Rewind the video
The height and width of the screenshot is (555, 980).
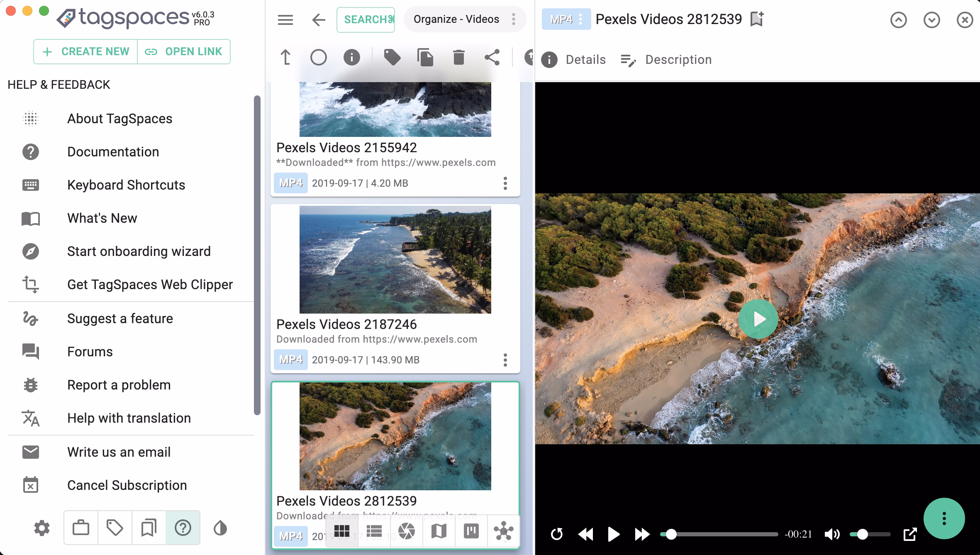coord(585,534)
